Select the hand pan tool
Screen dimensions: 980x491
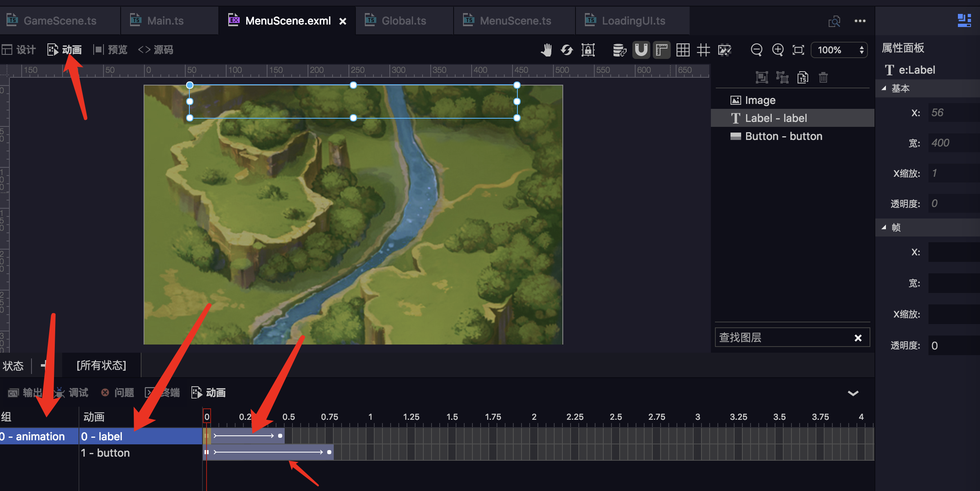pos(546,50)
